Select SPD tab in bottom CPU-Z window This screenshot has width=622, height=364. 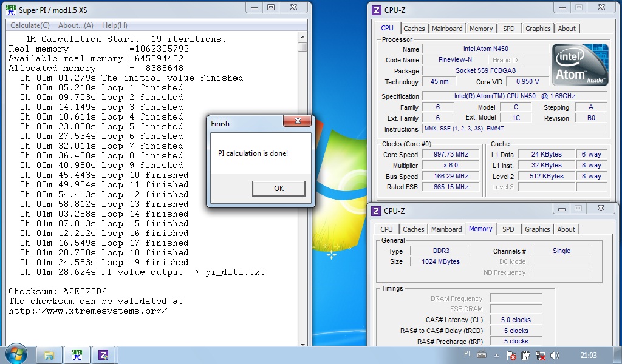pyautogui.click(x=508, y=229)
